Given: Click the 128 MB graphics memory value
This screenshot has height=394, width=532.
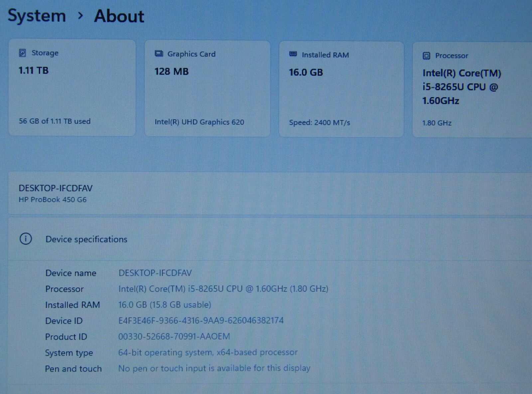Looking at the screenshot, I should (171, 71).
